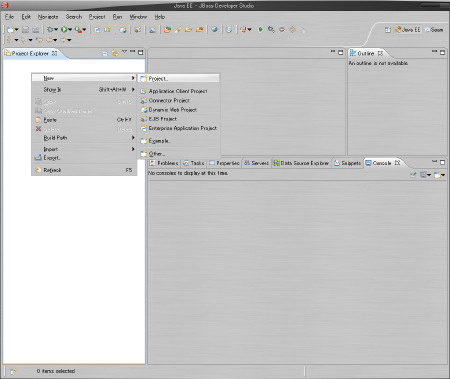
Task: Click the red circular stop toolbar icon
Action: [x=282, y=30]
